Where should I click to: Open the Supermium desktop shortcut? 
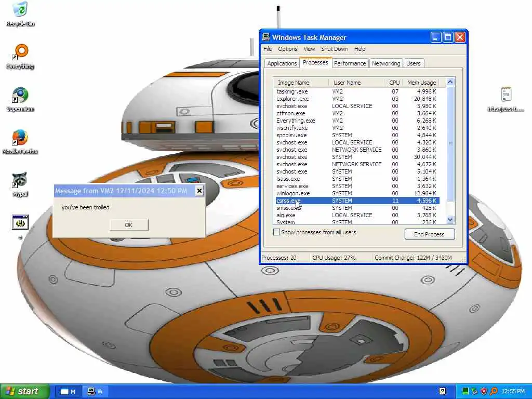click(20, 99)
